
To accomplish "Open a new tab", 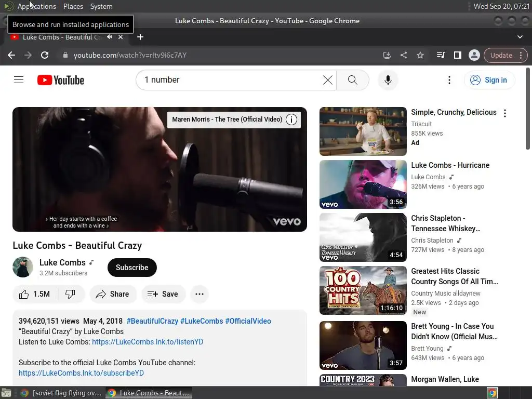I will tap(140, 37).
